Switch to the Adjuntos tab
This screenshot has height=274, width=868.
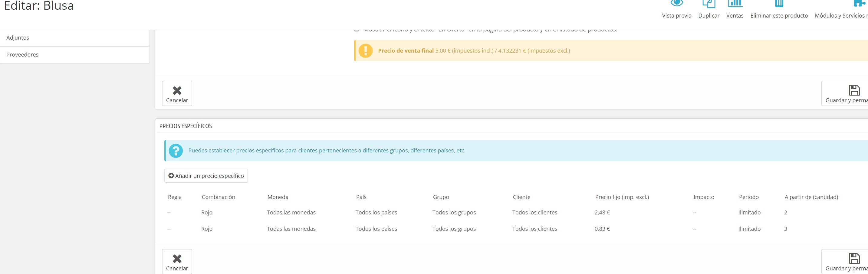tap(75, 38)
